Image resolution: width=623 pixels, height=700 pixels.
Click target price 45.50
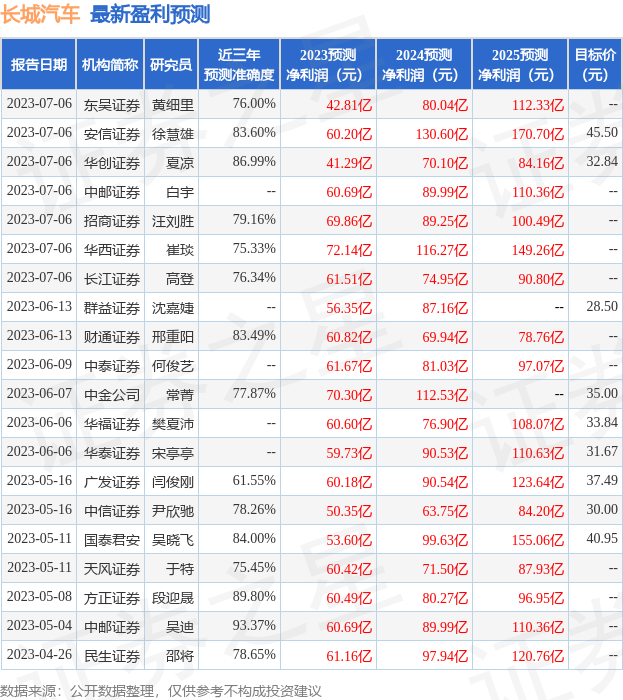click(x=602, y=132)
